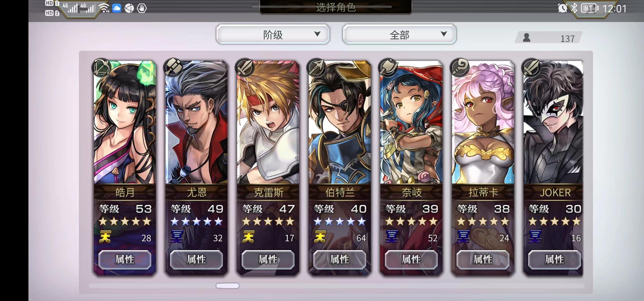This screenshot has height=301, width=644.
Task: Open 属性 for 皓月
Action: (x=125, y=259)
